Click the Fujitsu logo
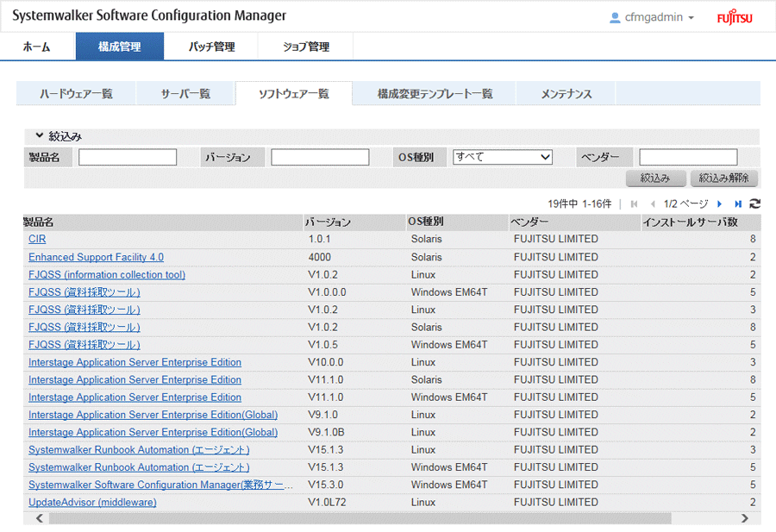The image size is (776, 532). [735, 17]
